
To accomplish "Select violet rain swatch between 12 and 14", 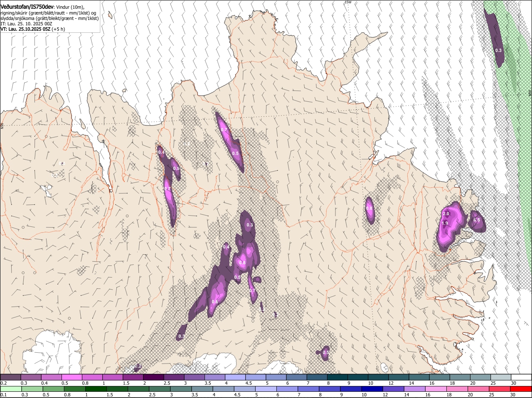I will [393, 389].
